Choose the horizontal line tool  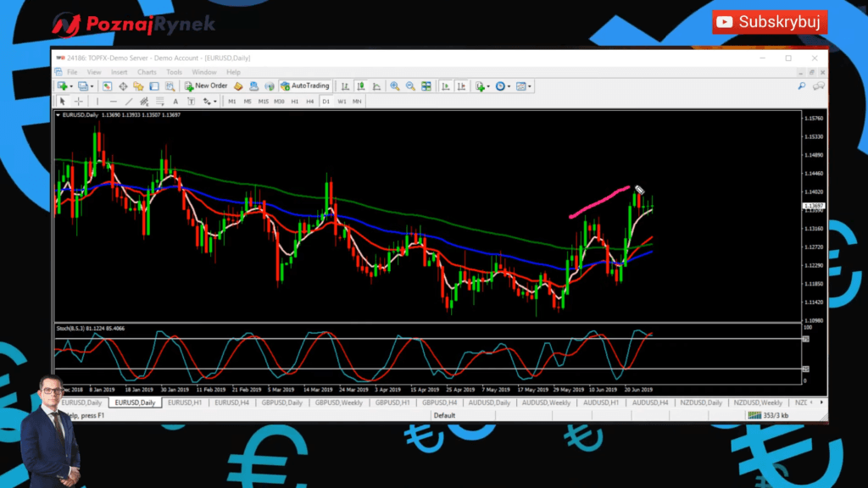tap(113, 102)
